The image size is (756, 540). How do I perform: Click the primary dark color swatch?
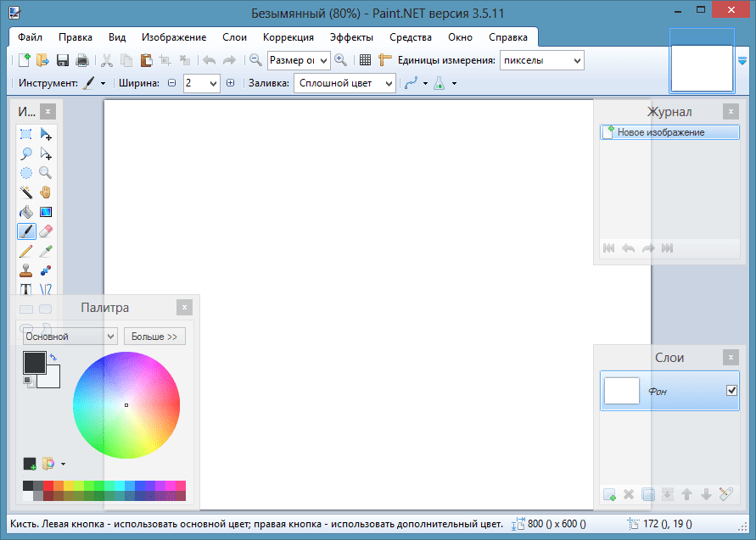33,362
